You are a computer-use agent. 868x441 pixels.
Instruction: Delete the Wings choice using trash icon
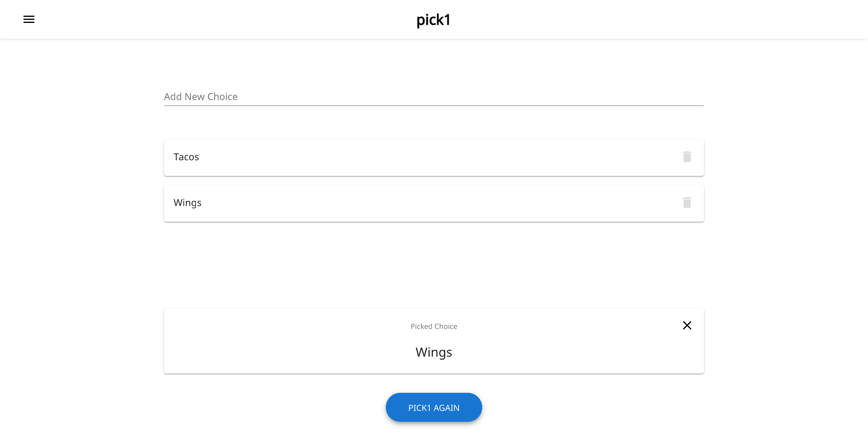[687, 203]
